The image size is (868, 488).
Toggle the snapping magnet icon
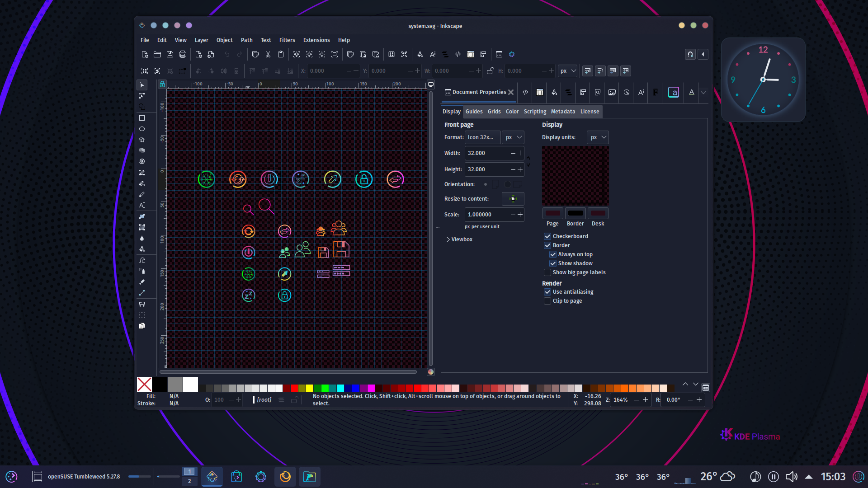[690, 54]
